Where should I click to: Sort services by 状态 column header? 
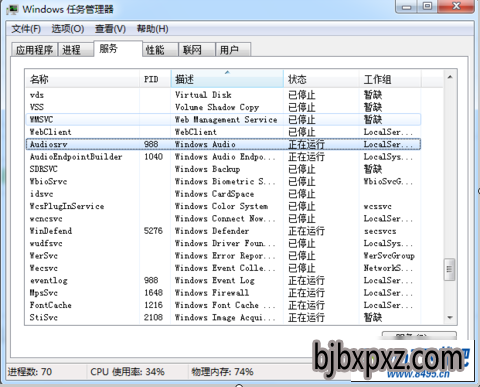coord(321,79)
